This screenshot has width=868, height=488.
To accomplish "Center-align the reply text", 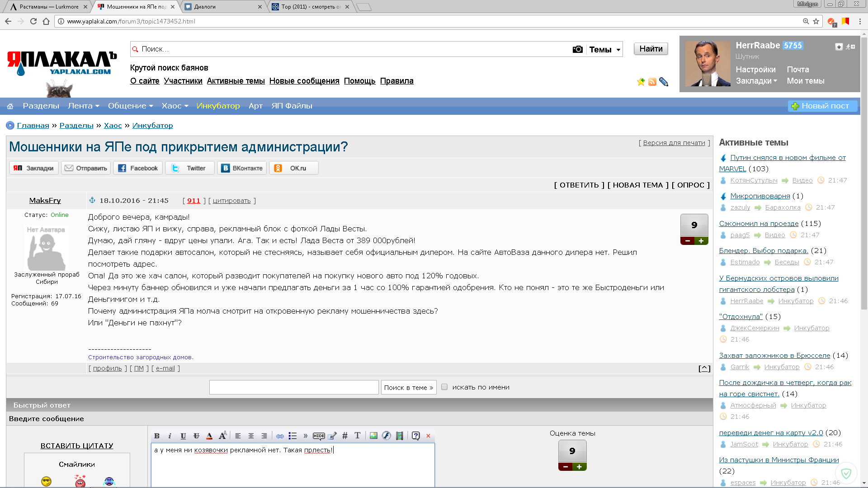I will click(251, 436).
